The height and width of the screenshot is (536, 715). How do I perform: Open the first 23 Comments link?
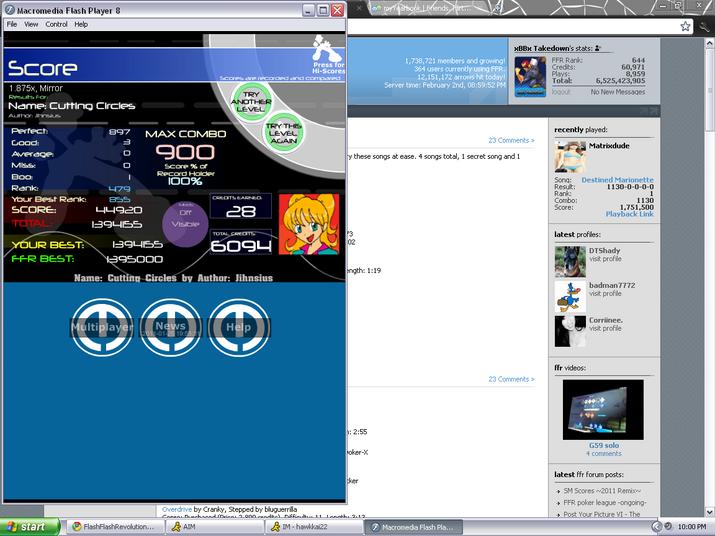click(x=511, y=140)
